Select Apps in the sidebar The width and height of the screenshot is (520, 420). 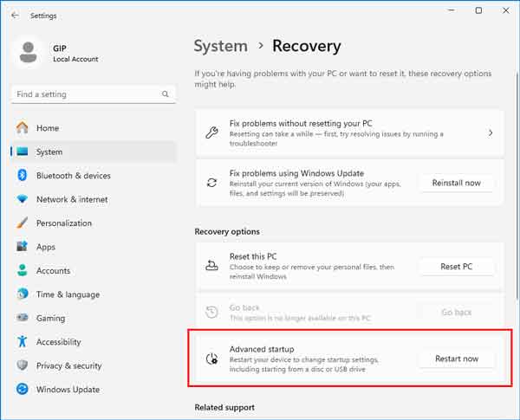[x=94, y=247]
